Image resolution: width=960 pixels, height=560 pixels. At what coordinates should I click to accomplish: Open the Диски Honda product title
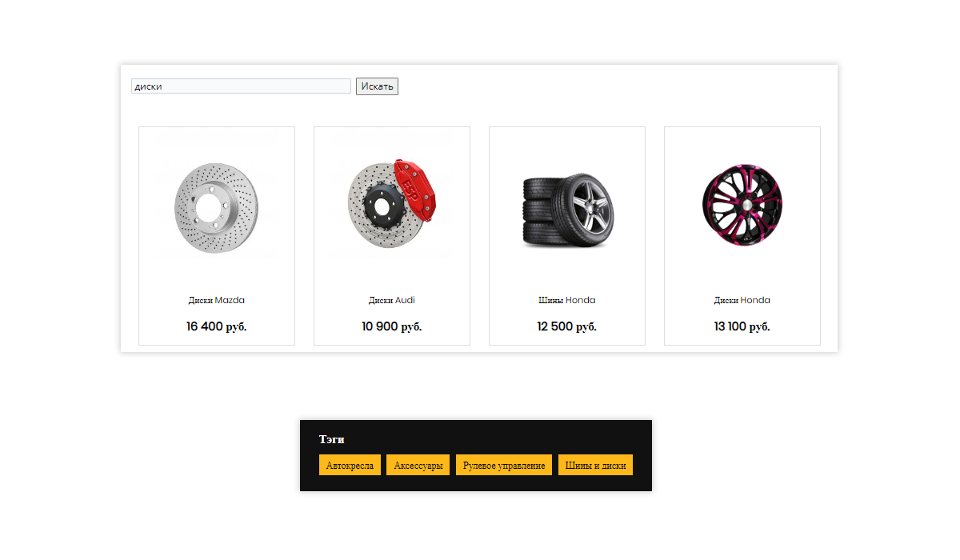pos(742,300)
